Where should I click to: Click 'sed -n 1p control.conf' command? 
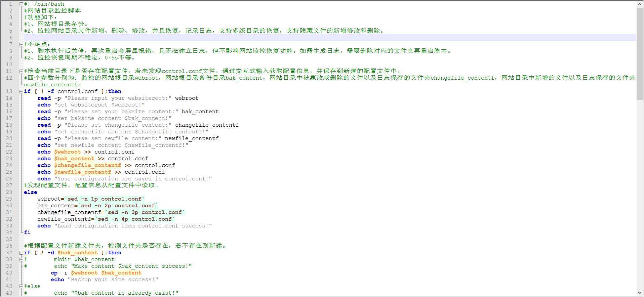[105, 199]
